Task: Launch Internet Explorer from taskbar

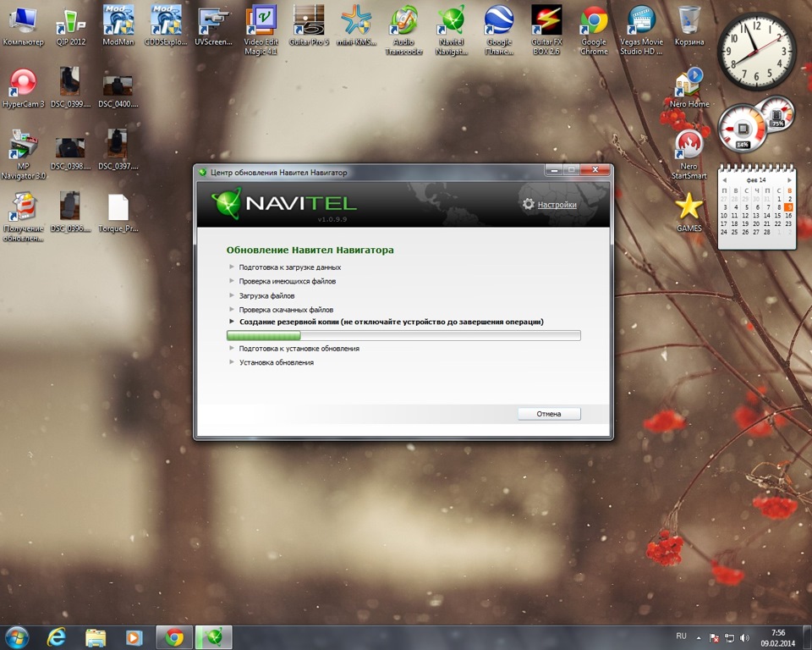Action: (x=56, y=637)
